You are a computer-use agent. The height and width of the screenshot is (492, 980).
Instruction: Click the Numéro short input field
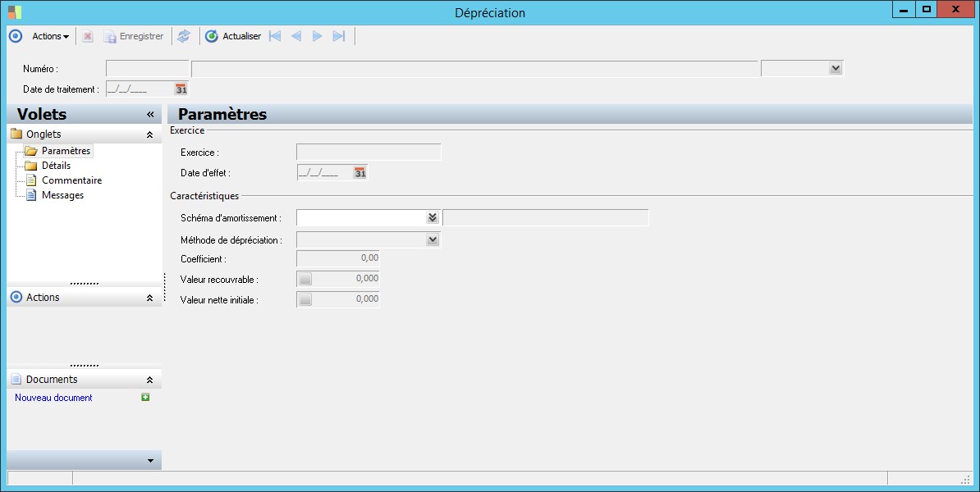pyautogui.click(x=148, y=69)
